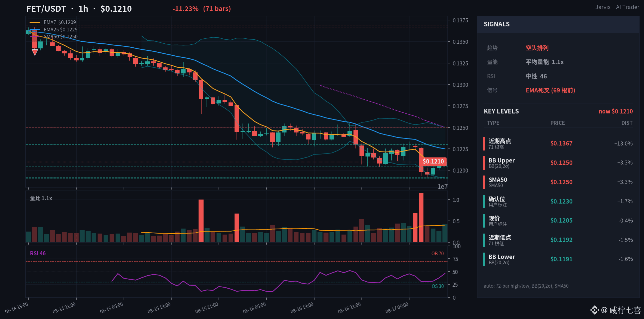This screenshot has width=644, height=319.
Task: Click the 空头排列 trend value
Action: pos(537,48)
